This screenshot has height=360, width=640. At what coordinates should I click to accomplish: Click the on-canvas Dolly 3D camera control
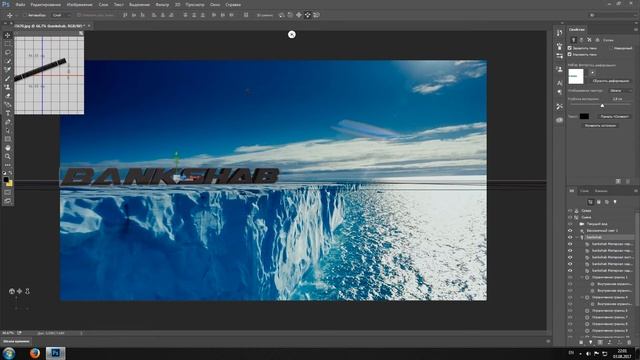coord(27,291)
